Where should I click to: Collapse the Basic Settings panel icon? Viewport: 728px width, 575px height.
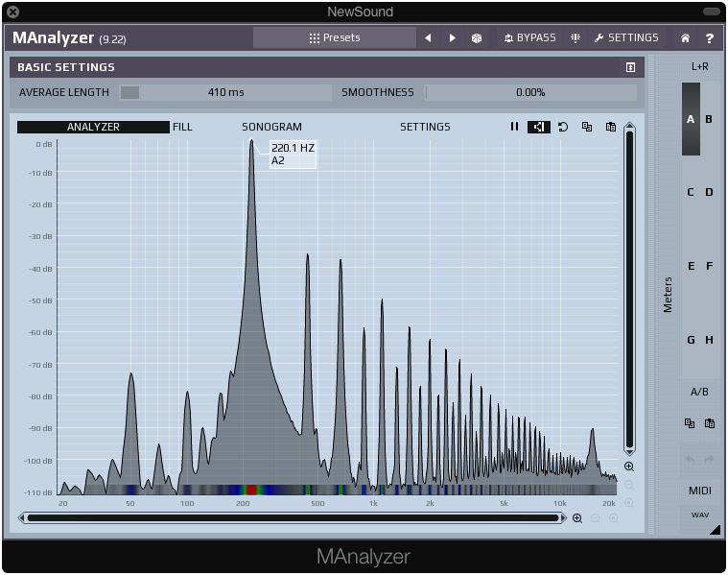click(x=630, y=67)
